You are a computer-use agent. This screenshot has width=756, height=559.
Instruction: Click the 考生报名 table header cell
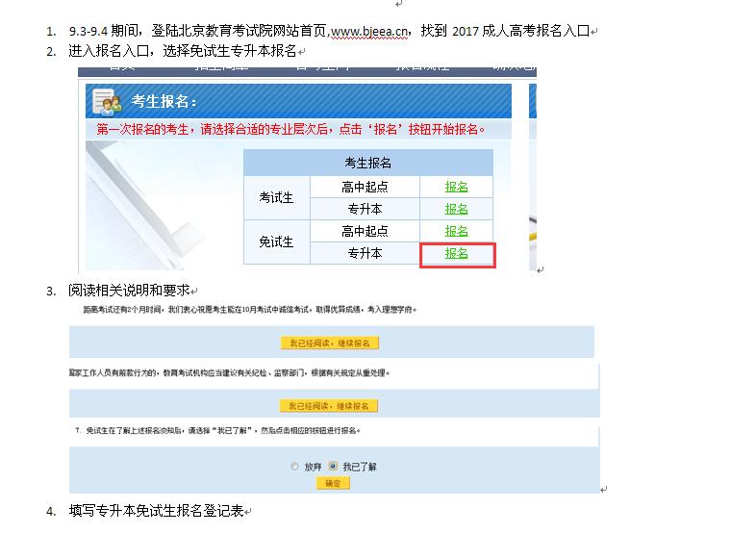(x=367, y=163)
